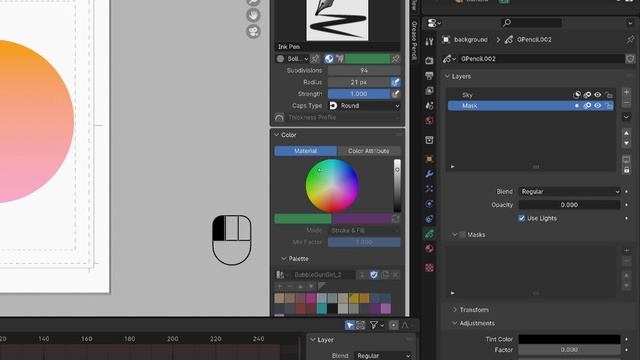Toggle strength pen pressure button
This screenshot has width=640, height=360.
pos(395,94)
